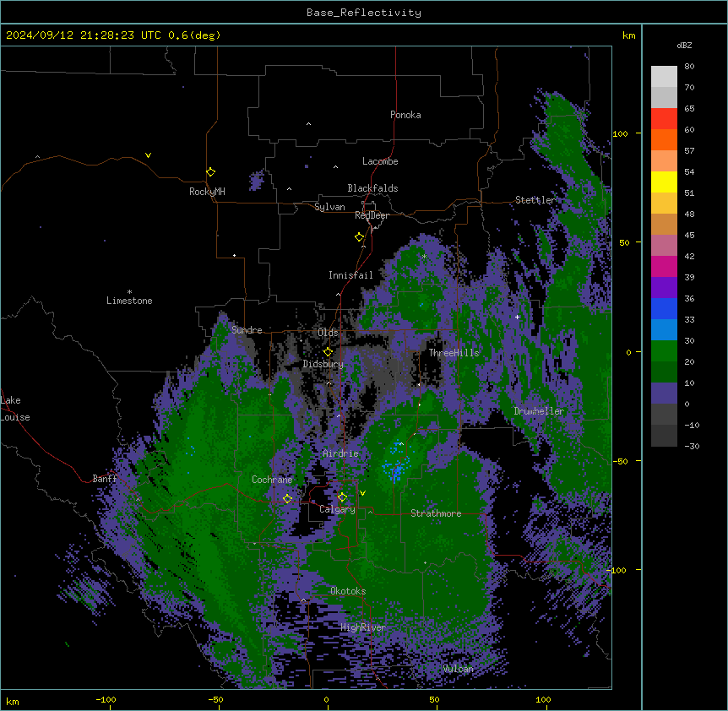
Task: Click the Base_Reflectivity title
Action: pyautogui.click(x=364, y=13)
